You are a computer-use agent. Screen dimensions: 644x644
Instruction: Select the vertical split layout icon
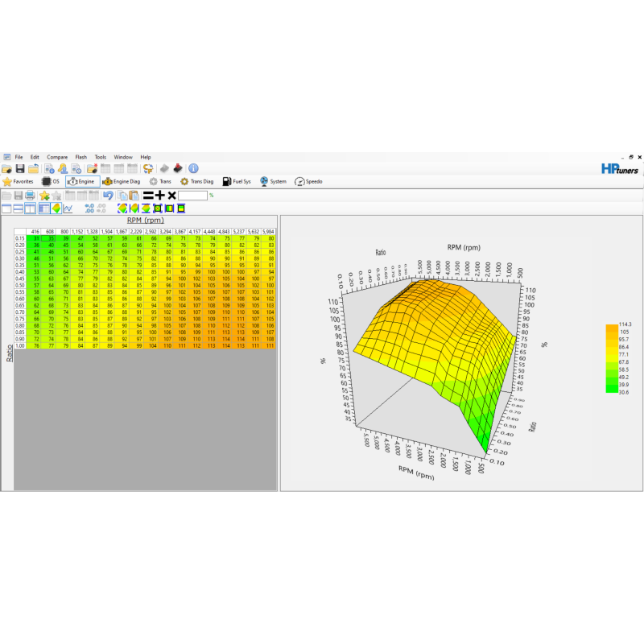(30, 208)
